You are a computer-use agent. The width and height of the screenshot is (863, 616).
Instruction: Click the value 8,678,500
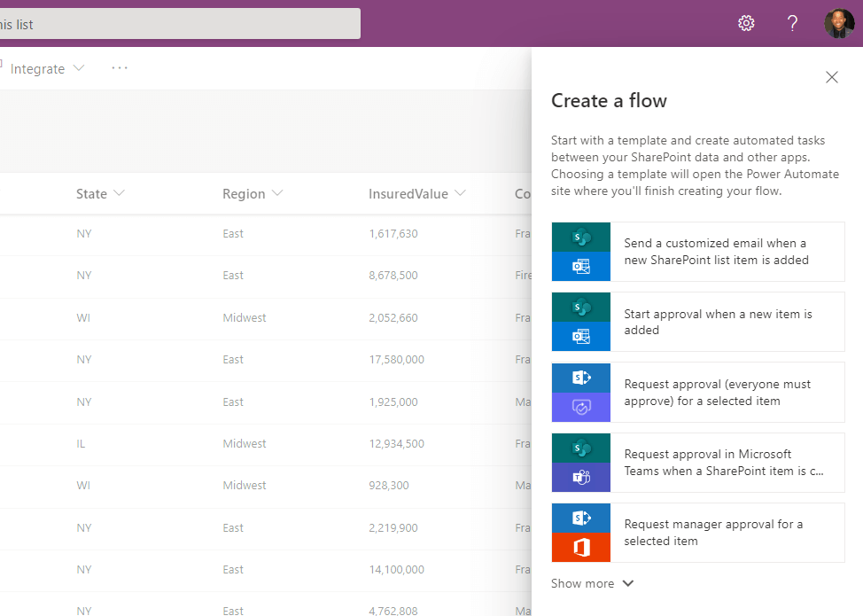pyautogui.click(x=393, y=276)
